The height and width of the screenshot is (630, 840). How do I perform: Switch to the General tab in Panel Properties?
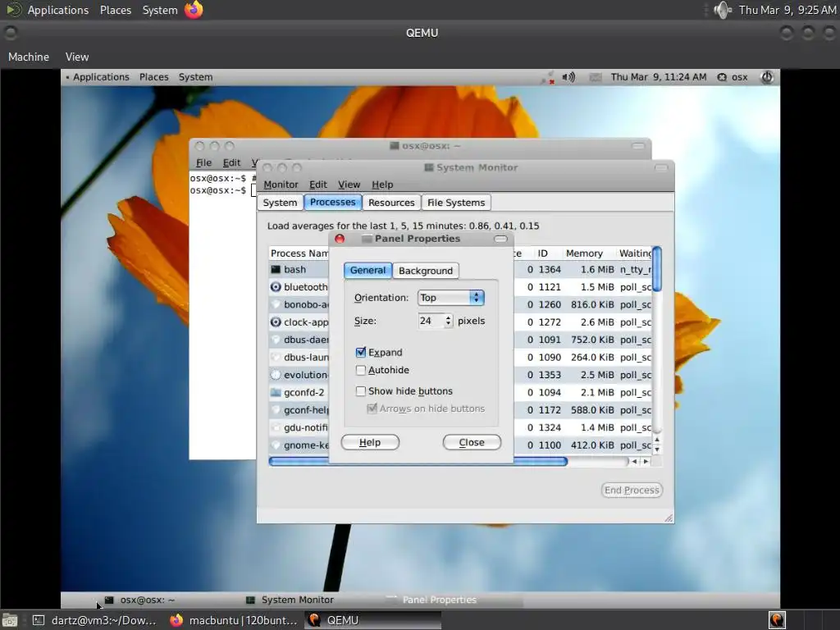[x=367, y=271]
